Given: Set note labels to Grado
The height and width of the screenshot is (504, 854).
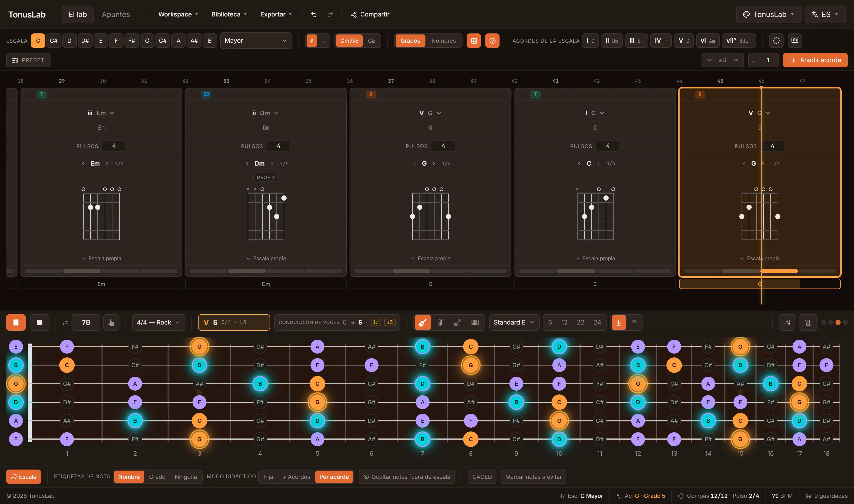Looking at the screenshot, I should click(157, 476).
